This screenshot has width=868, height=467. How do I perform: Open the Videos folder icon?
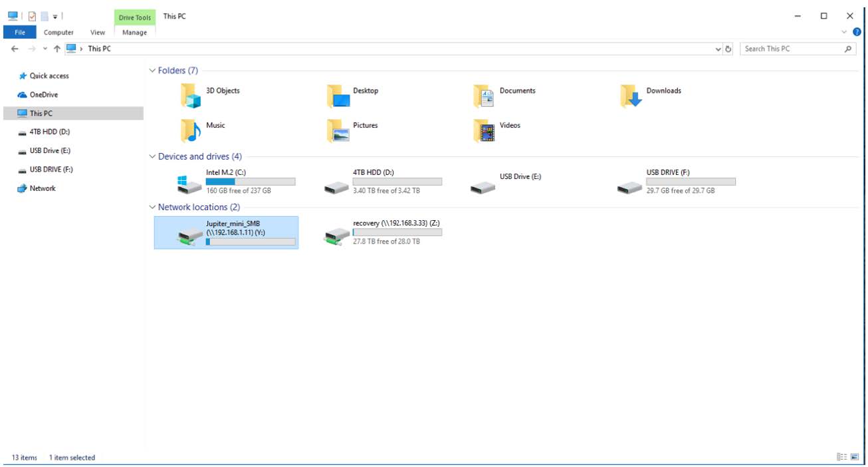484,130
